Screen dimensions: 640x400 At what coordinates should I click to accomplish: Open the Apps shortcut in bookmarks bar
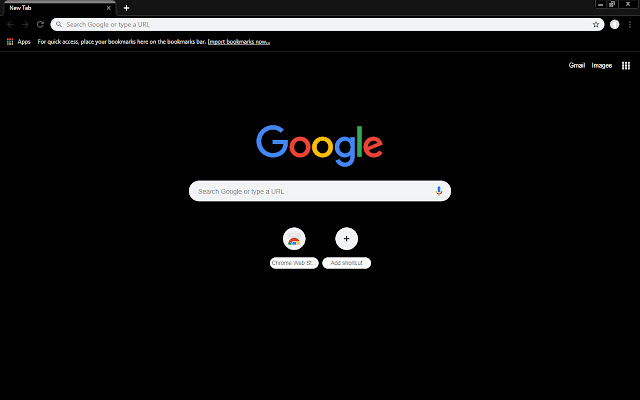pyautogui.click(x=19, y=42)
